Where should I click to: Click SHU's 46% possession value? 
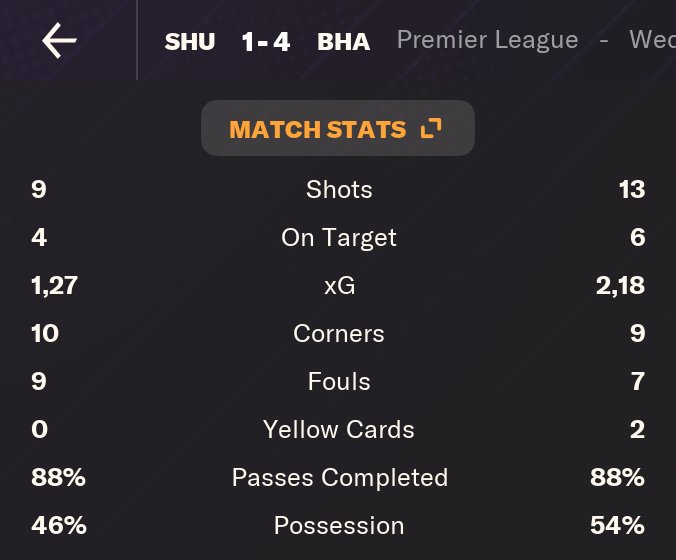(58, 526)
